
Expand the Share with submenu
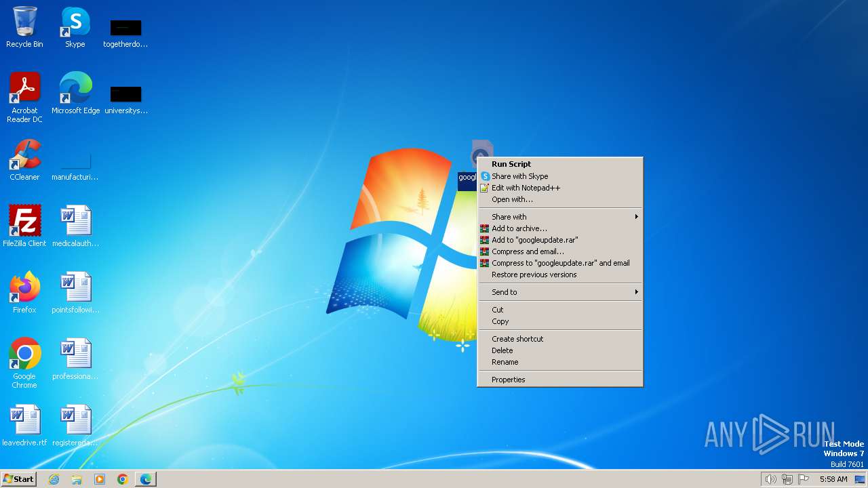560,217
